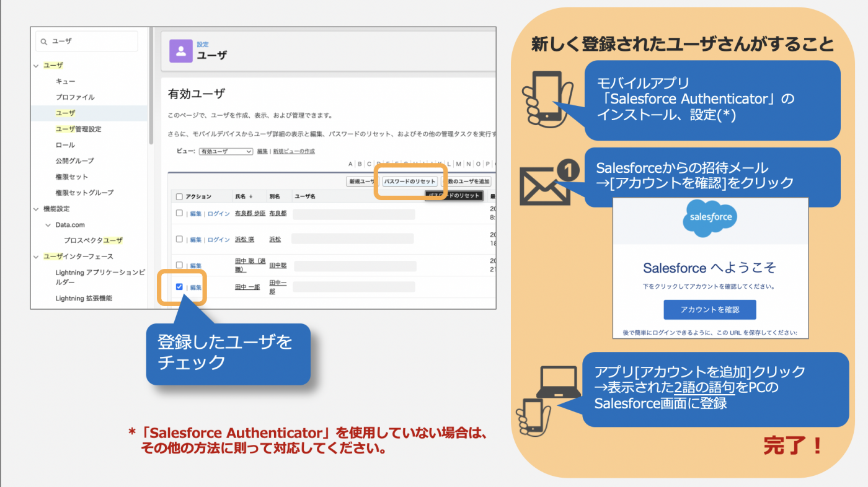Image resolution: width=868 pixels, height=487 pixels.
Task: Open the プロファイル setup page
Action: coord(75,97)
